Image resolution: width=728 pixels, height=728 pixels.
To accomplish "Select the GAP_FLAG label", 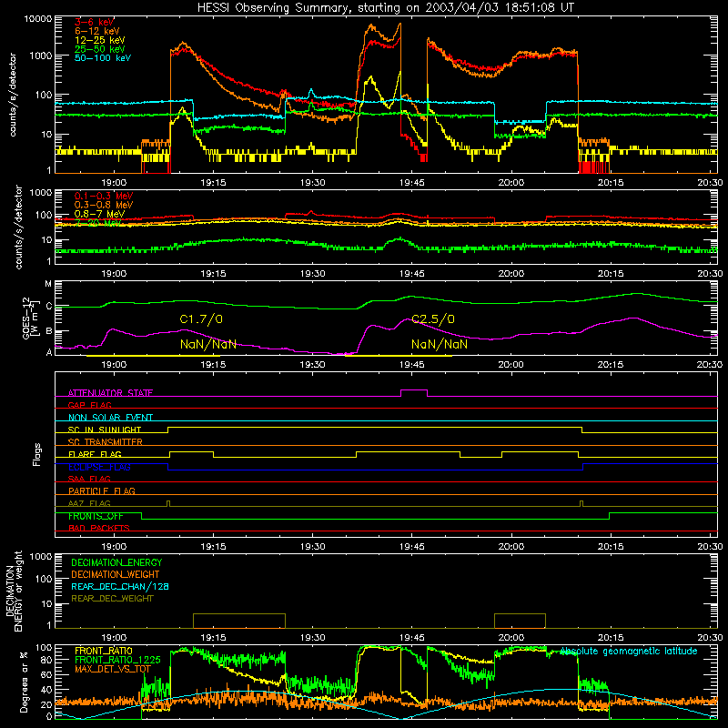I will pos(89,405).
